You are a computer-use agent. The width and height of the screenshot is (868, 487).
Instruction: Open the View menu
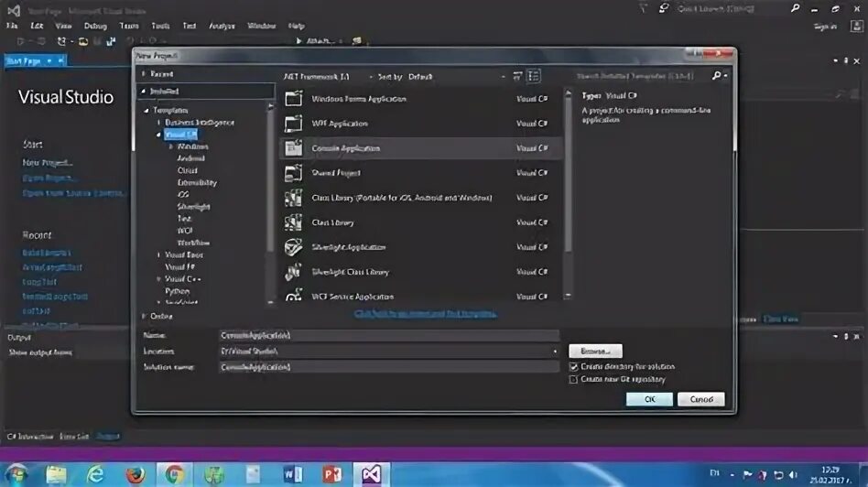coord(63,26)
